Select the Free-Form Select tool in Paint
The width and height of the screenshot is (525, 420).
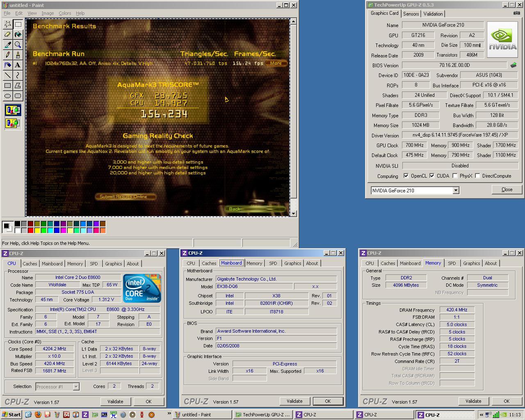coord(7,24)
